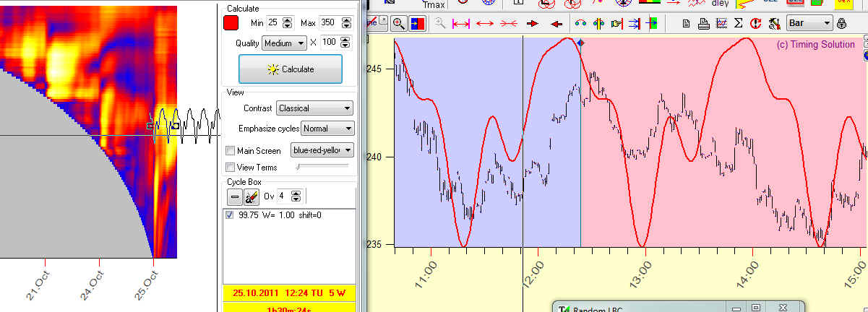Click the Min value input field
Image resolution: width=868 pixels, height=312 pixels.
click(x=274, y=23)
